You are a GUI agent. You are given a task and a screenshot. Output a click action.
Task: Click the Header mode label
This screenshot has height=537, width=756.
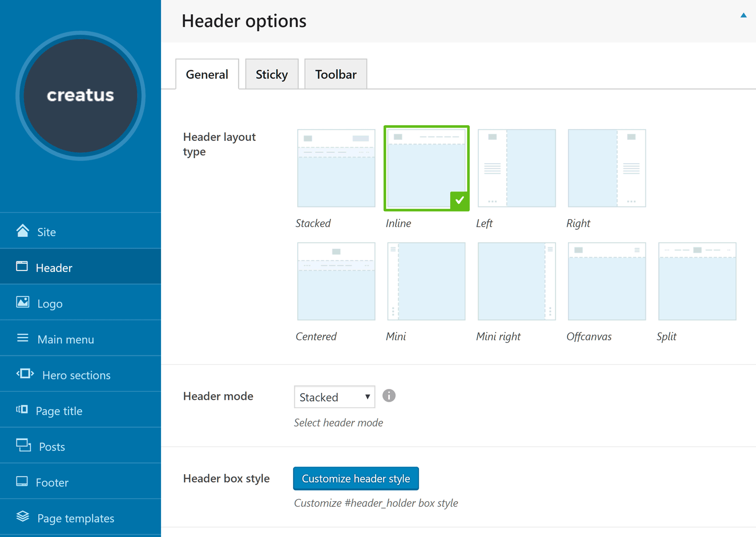tap(218, 396)
